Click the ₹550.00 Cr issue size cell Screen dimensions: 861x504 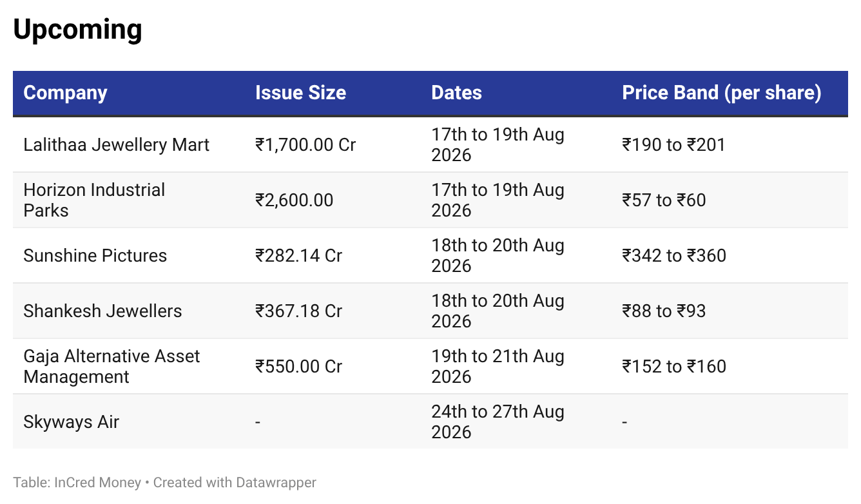click(298, 366)
